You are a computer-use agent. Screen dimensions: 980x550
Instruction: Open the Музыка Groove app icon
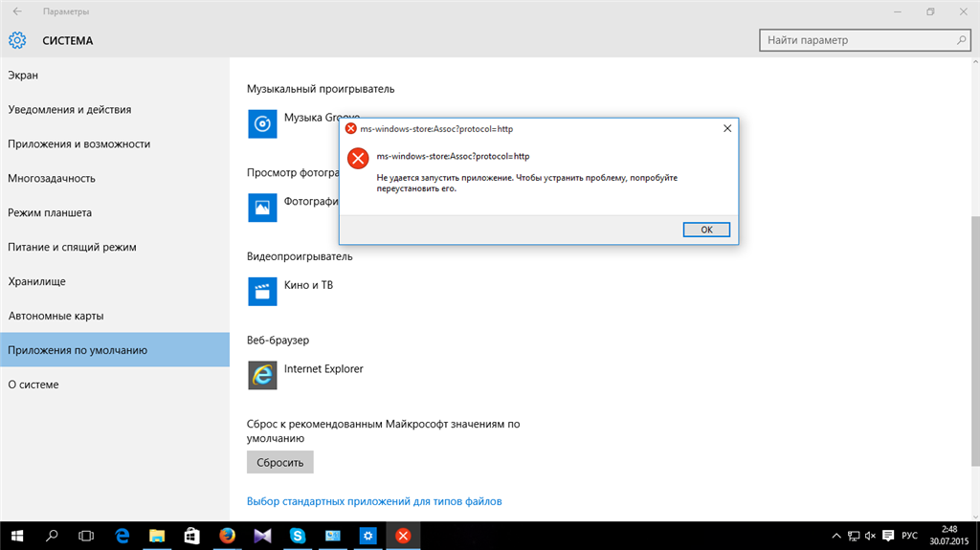click(x=262, y=123)
